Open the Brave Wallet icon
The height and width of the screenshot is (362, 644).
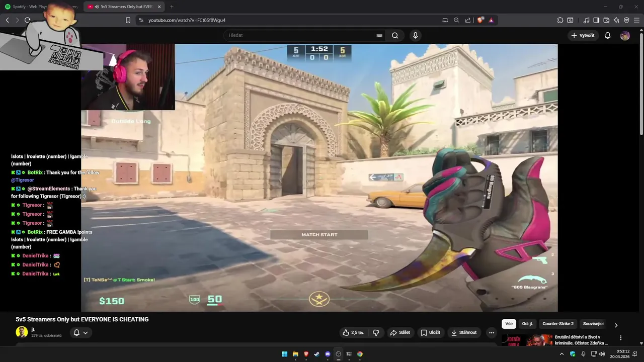coord(606,20)
